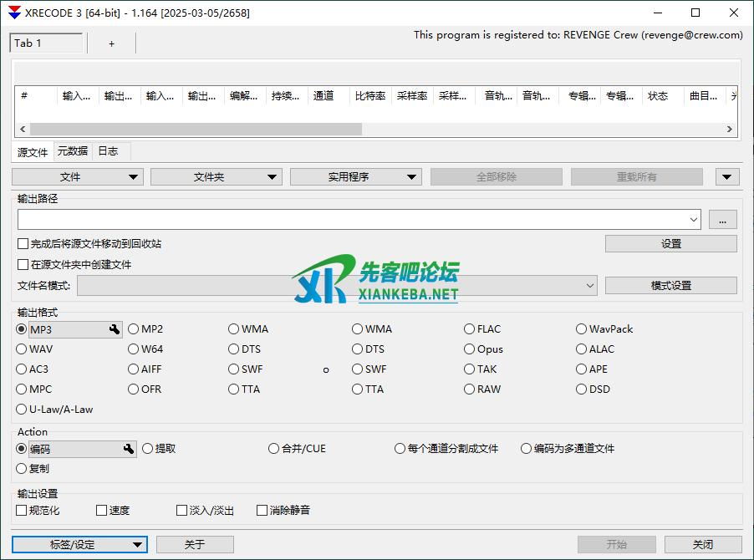
Task: Click the horizontal scrollbar thumb in file list
Action: [x=196, y=130]
